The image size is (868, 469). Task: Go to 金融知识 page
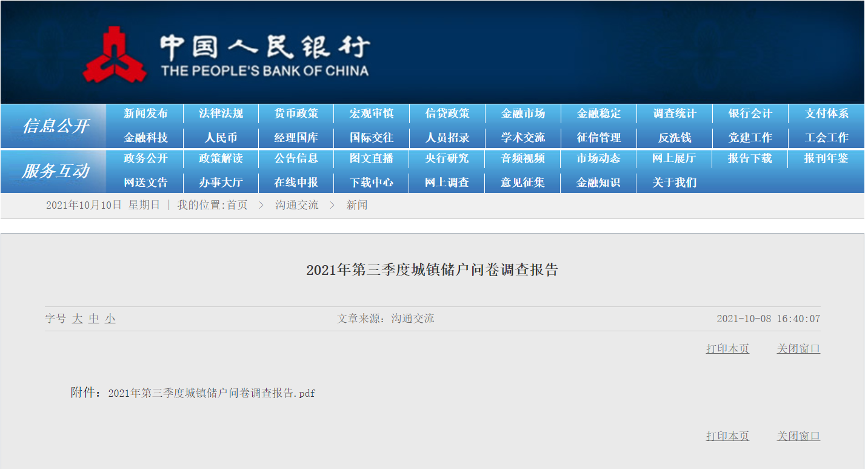point(599,183)
